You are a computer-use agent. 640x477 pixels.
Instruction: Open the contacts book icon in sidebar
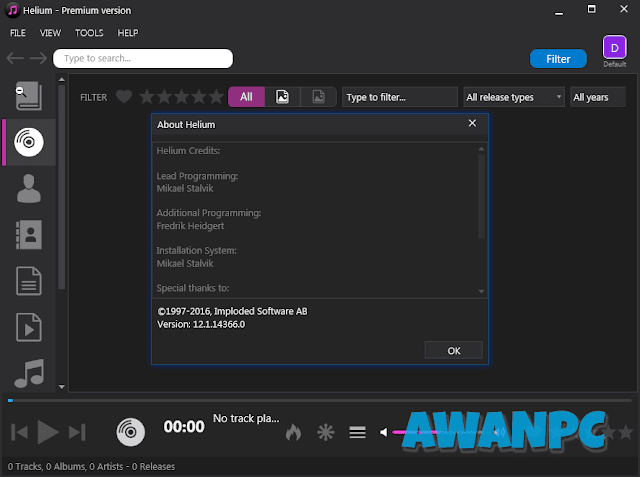(29, 235)
